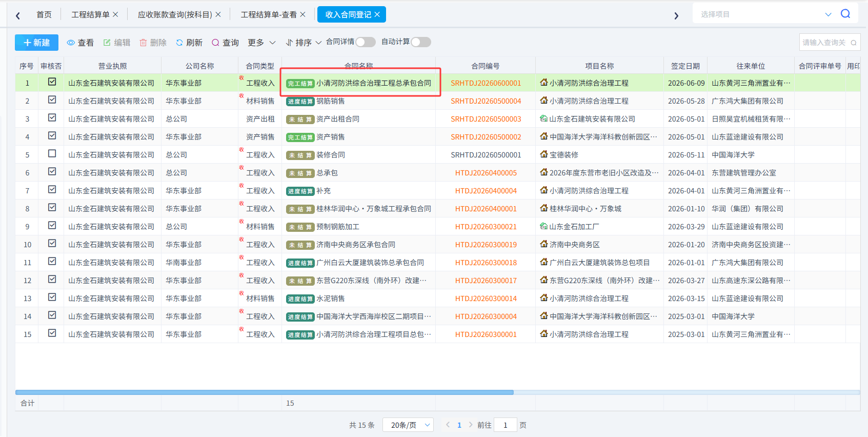Viewport: 868px width, 437px height.
Task: Close the 收入合同登记 tab
Action: pos(377,14)
